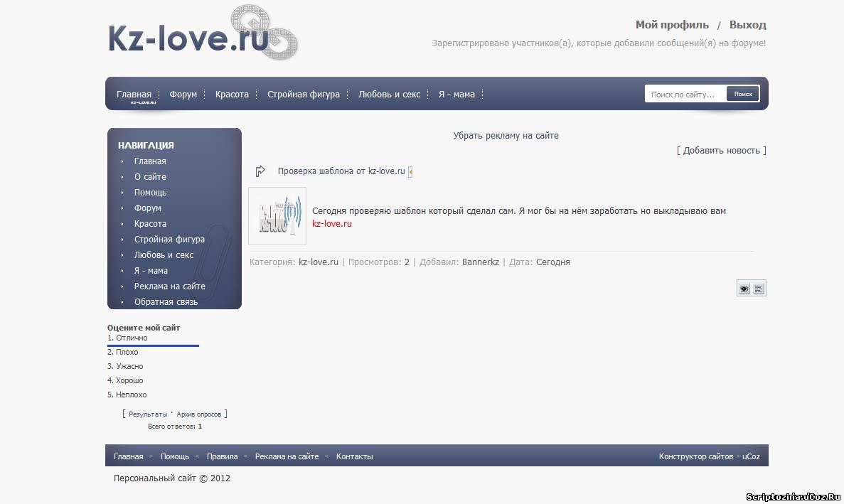The image size is (844, 504).
Task: Open Реклама на сайте in sidebar navigation
Action: point(169,286)
